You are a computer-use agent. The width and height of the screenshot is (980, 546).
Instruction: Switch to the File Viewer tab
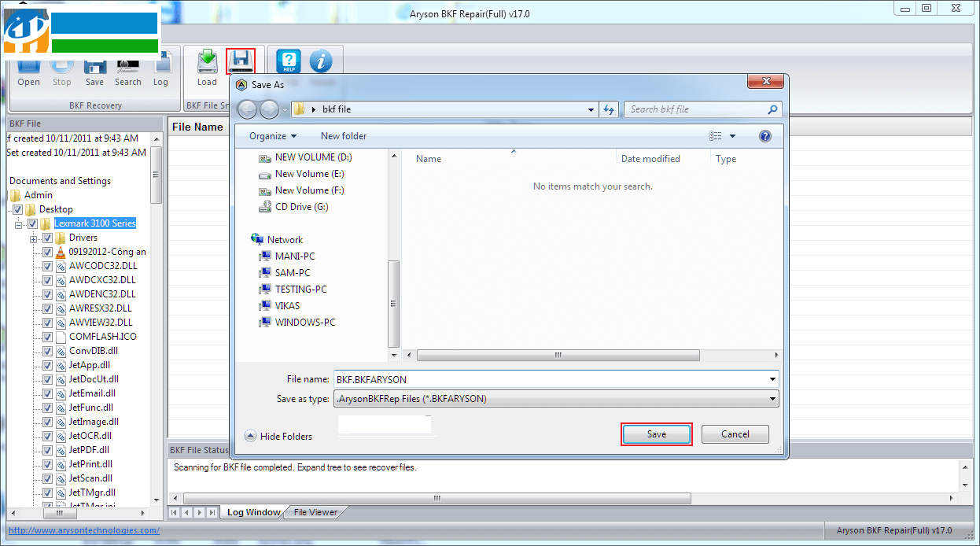pos(314,511)
